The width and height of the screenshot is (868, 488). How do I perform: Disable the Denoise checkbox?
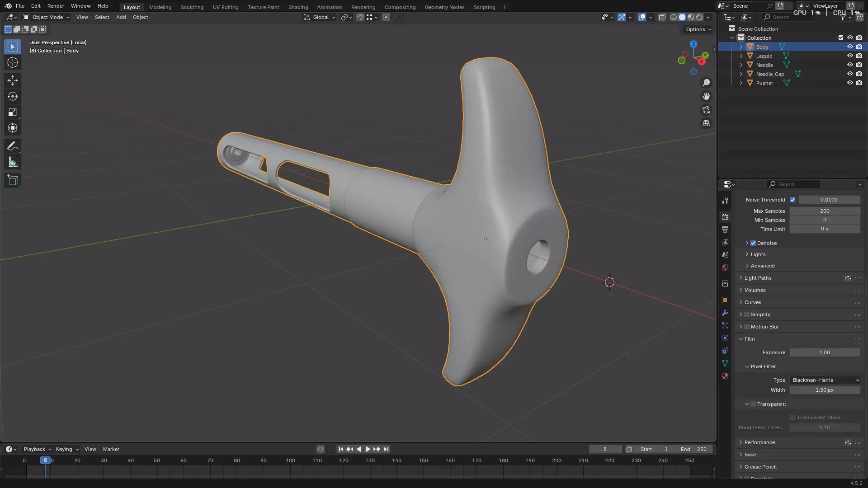(753, 243)
